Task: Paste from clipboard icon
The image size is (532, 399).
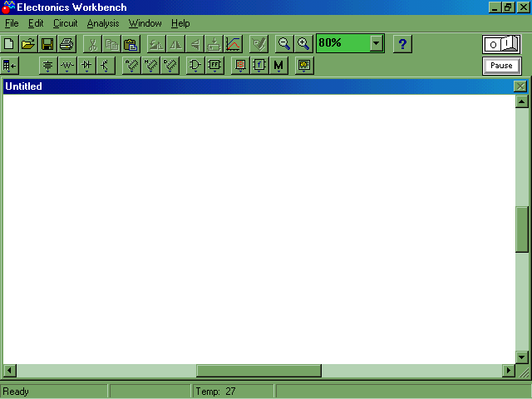Action: [x=131, y=44]
